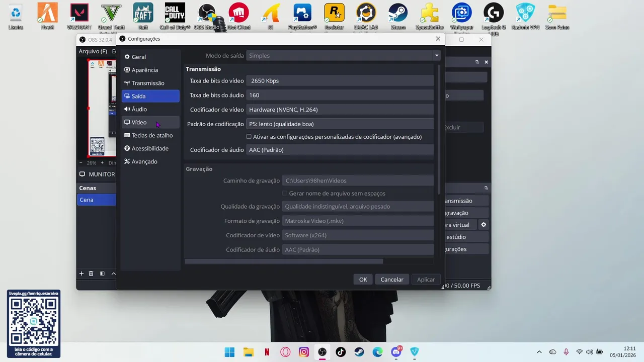
Task: Open the Qualidade da gravação dropdown
Action: coord(358,206)
